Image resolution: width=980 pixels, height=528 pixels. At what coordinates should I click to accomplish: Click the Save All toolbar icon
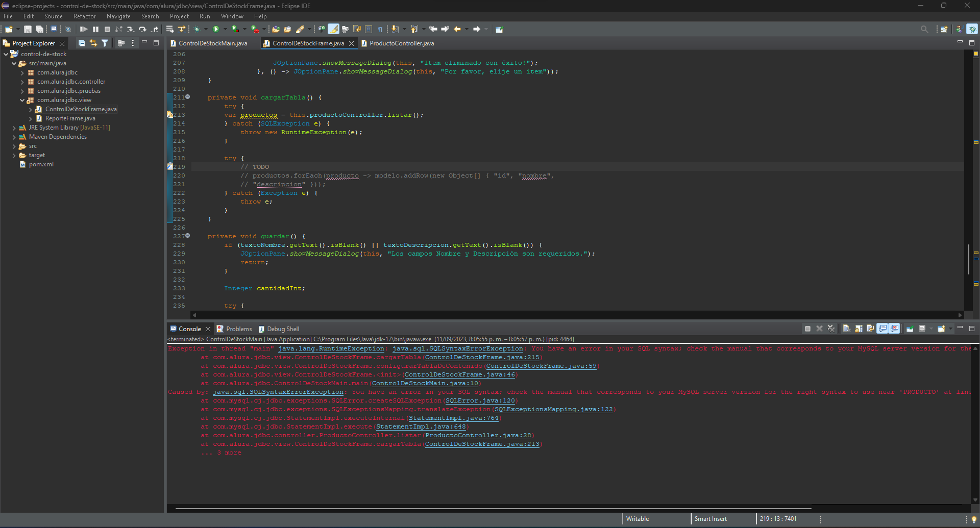(x=39, y=29)
